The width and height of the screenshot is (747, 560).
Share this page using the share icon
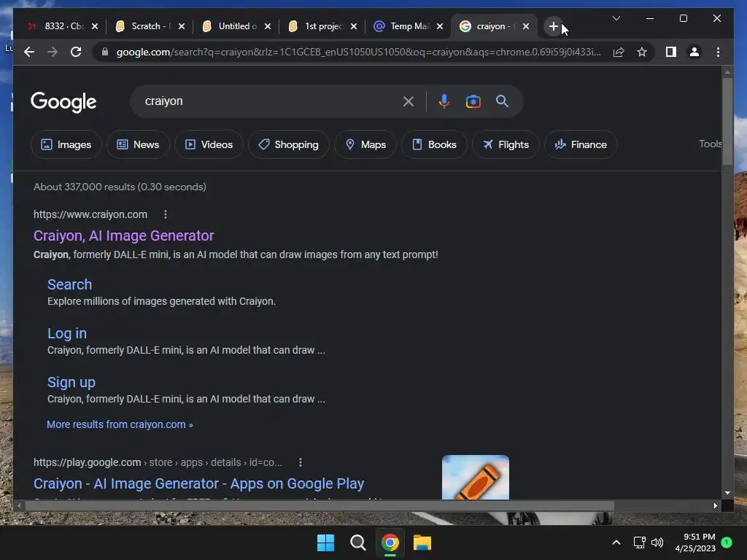tap(619, 52)
